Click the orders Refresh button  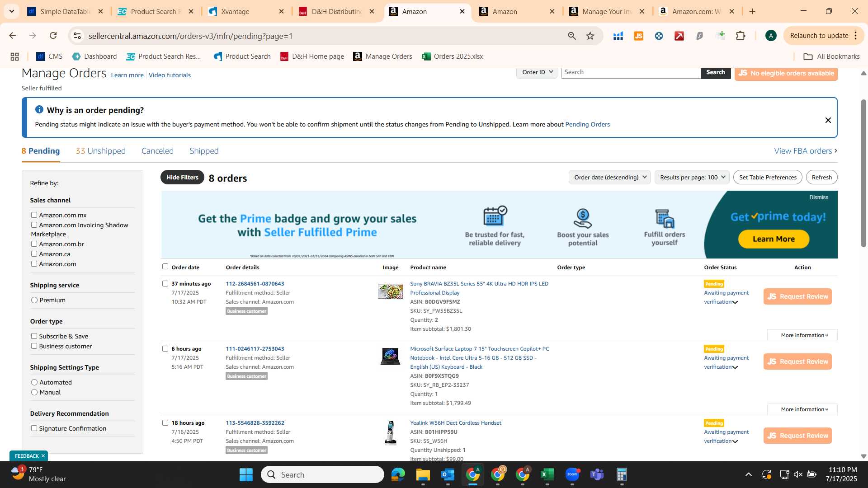pyautogui.click(x=821, y=177)
